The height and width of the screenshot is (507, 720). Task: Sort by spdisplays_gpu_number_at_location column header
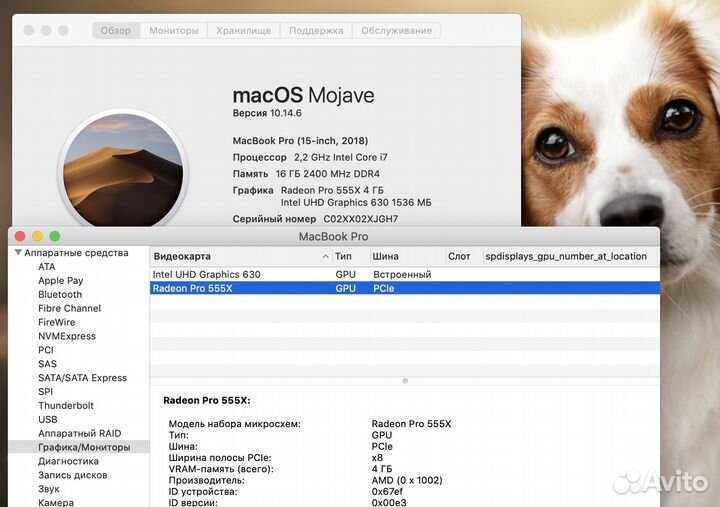click(x=566, y=256)
